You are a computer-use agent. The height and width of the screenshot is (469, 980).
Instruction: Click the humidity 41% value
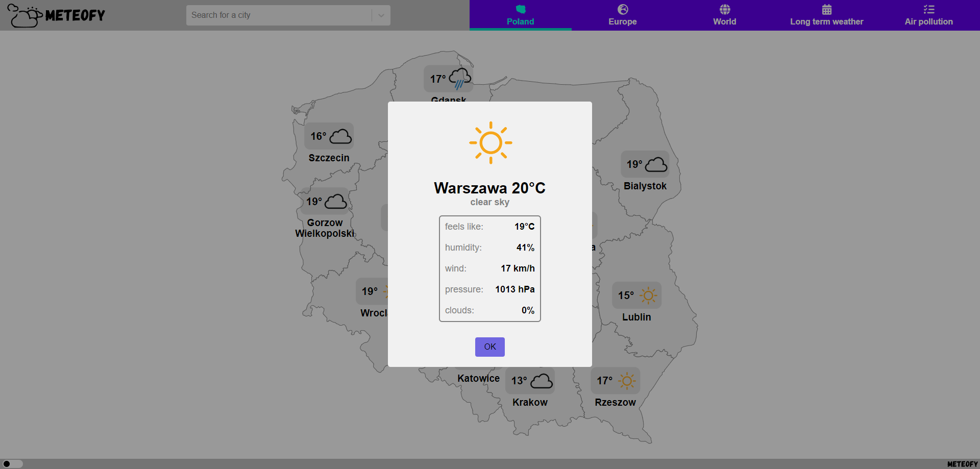pos(525,248)
